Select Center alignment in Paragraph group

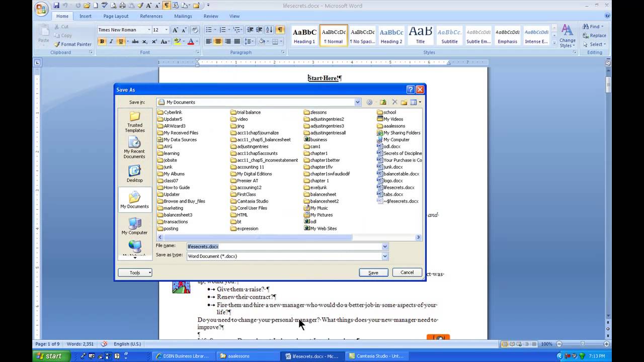point(218,42)
